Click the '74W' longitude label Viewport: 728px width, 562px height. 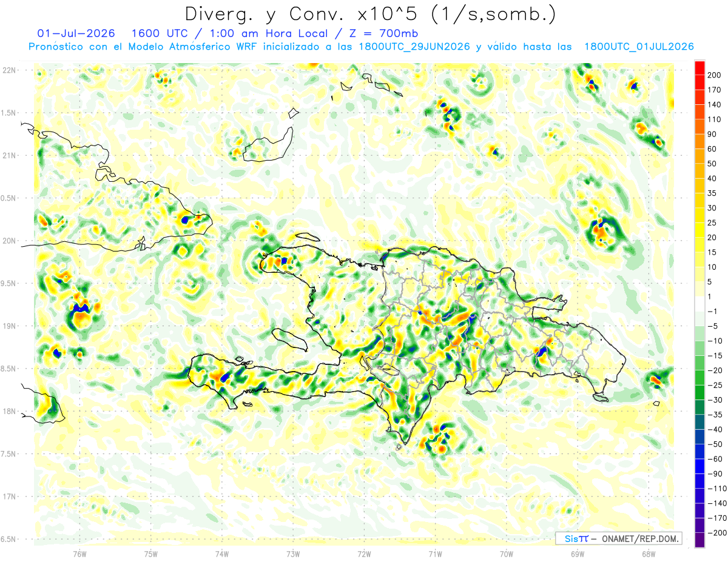(222, 554)
